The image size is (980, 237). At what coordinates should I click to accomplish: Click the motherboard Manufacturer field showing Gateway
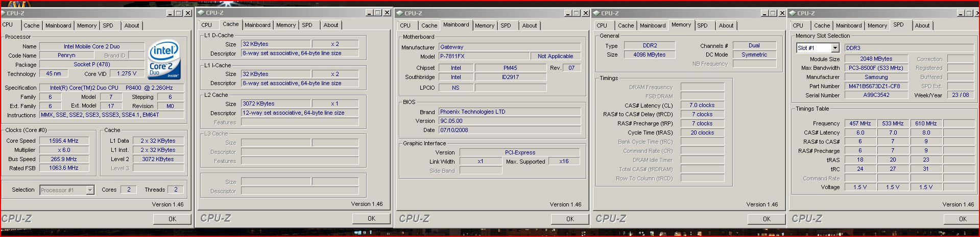pyautogui.click(x=509, y=47)
